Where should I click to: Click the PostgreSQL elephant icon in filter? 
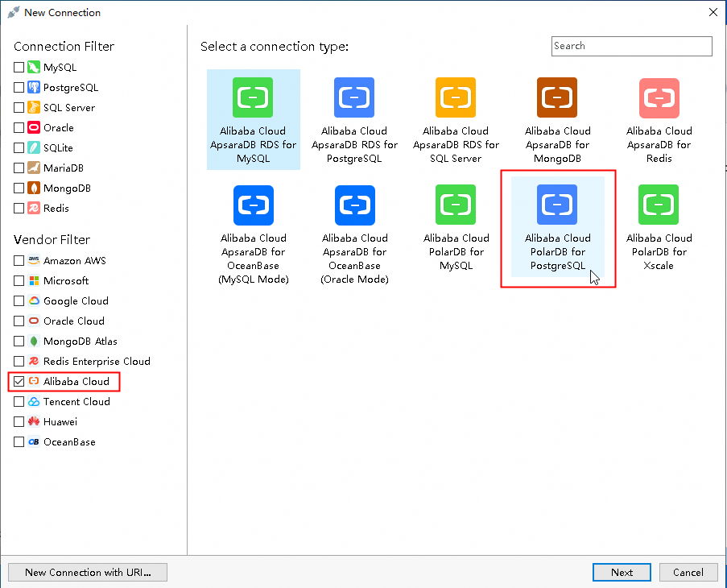click(x=34, y=87)
